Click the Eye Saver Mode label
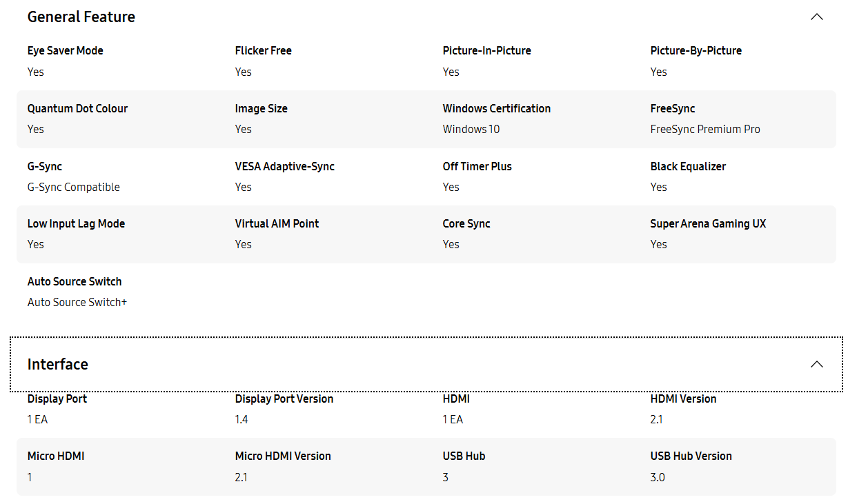 click(x=66, y=51)
